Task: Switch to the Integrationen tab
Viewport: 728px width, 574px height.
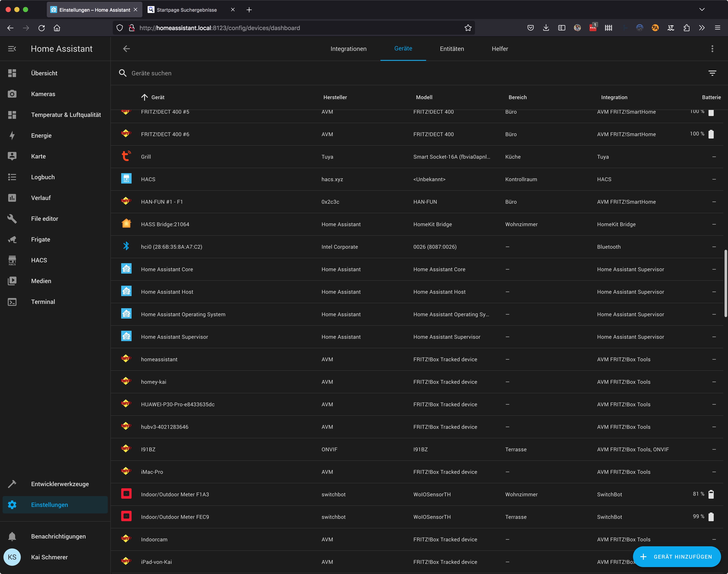Action: tap(348, 49)
